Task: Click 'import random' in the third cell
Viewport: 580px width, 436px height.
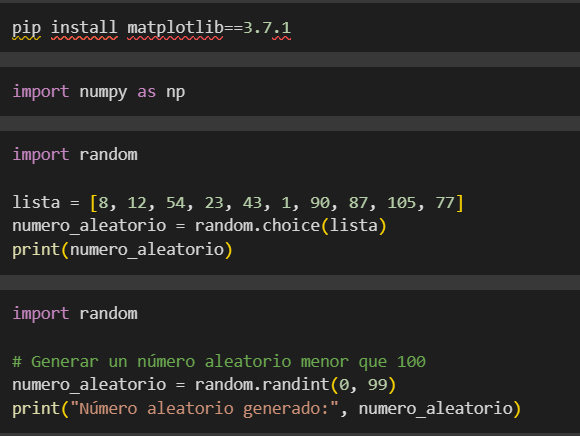Action: coord(75,154)
